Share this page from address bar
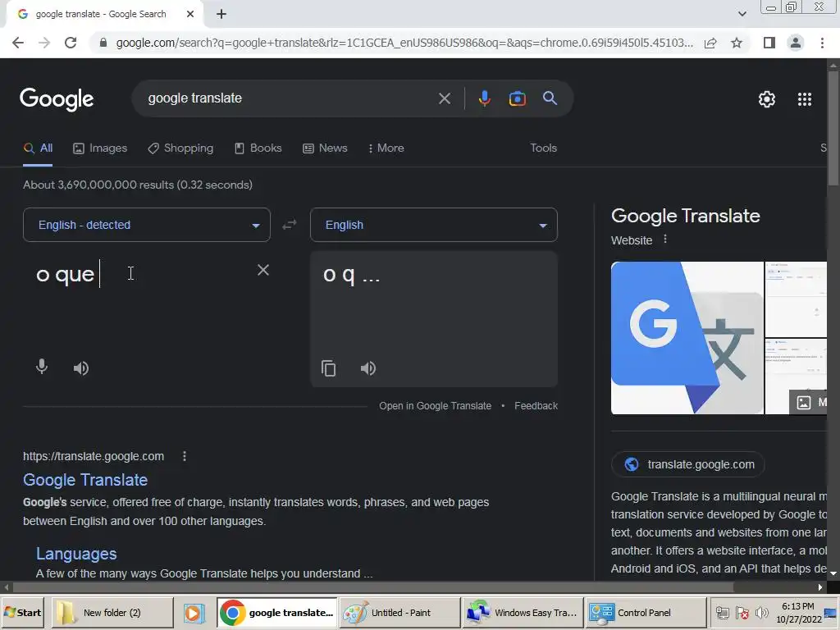The width and height of the screenshot is (840, 630). pyautogui.click(x=710, y=43)
